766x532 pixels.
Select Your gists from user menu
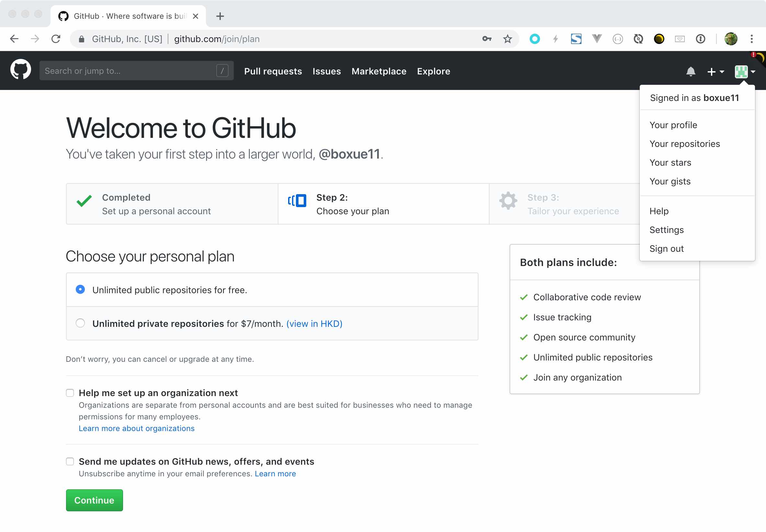click(x=697, y=181)
